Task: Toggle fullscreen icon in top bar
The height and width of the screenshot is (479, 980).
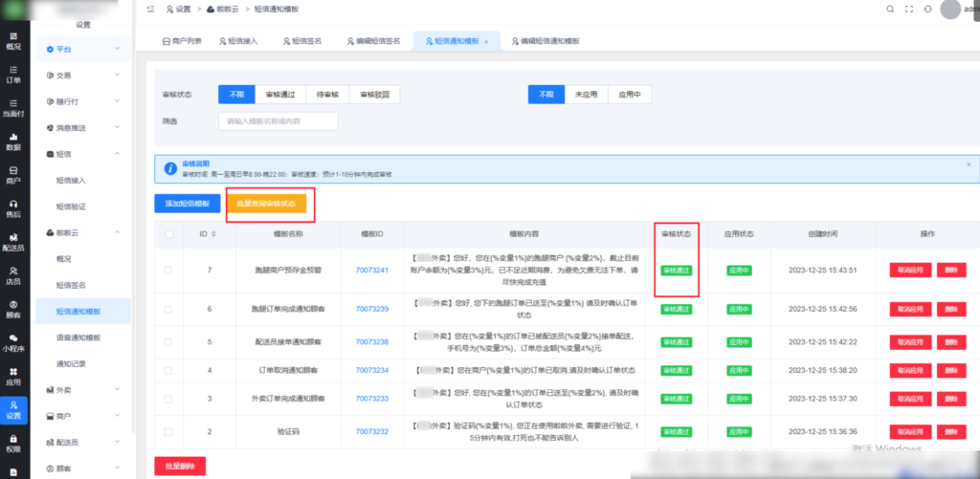Action: pos(909,10)
